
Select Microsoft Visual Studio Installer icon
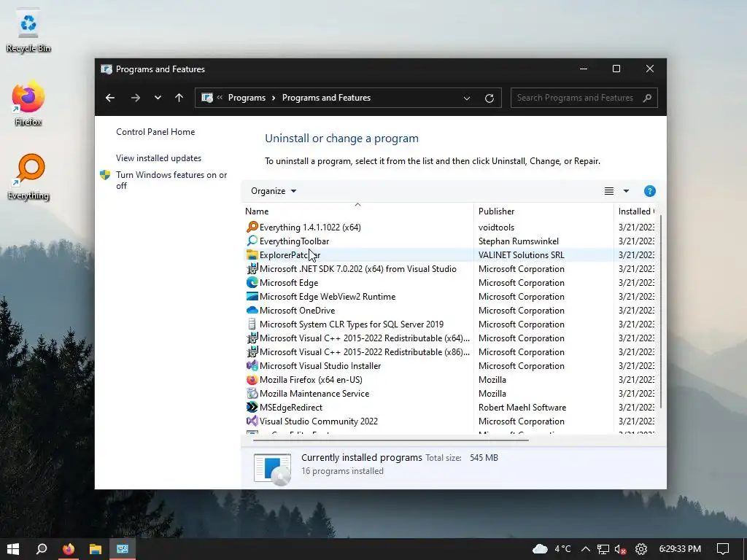tap(252, 366)
